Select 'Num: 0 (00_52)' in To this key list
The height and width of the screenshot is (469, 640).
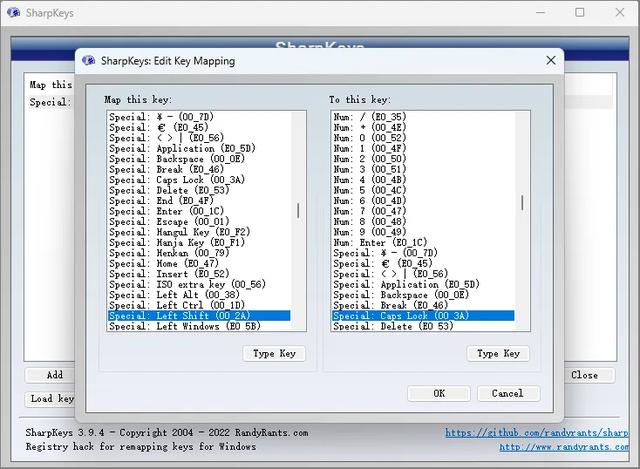tap(423, 138)
